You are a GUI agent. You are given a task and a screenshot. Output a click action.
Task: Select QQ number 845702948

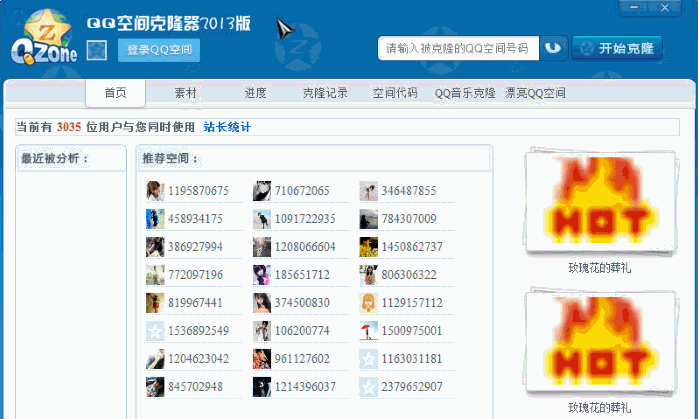click(195, 387)
